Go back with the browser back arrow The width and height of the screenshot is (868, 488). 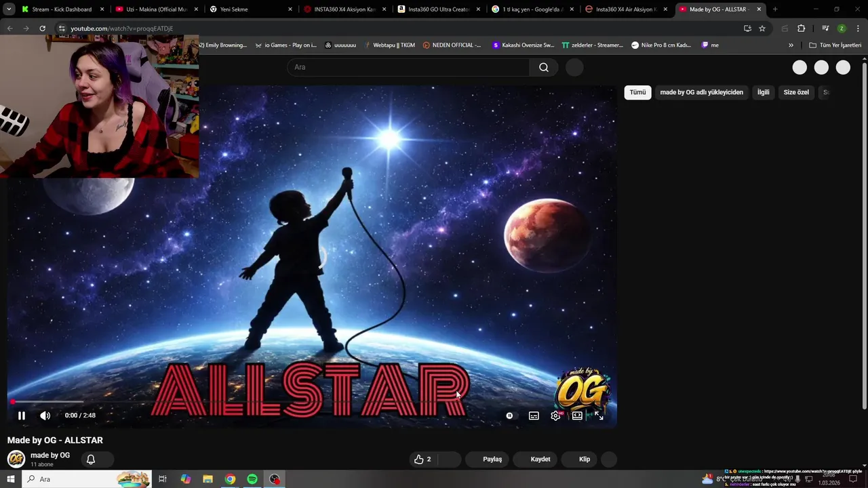(10, 28)
